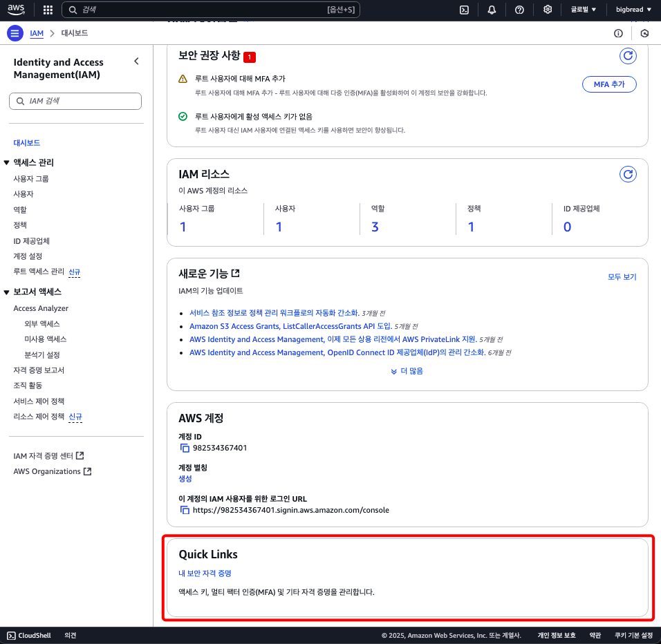
Task: Click the top AWS search field
Action: (210, 10)
